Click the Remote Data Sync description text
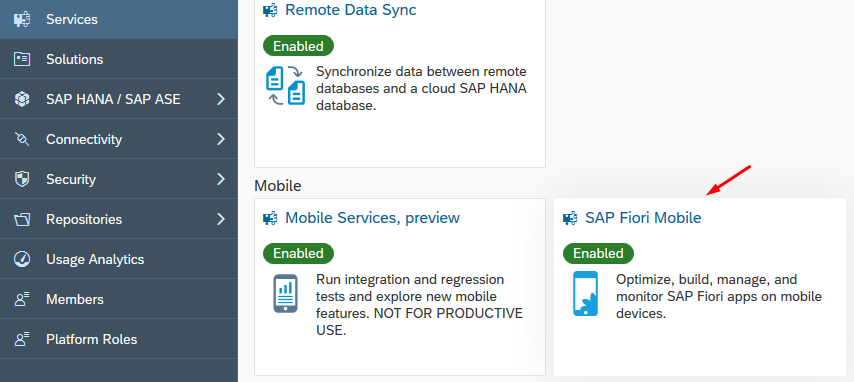 [x=422, y=88]
